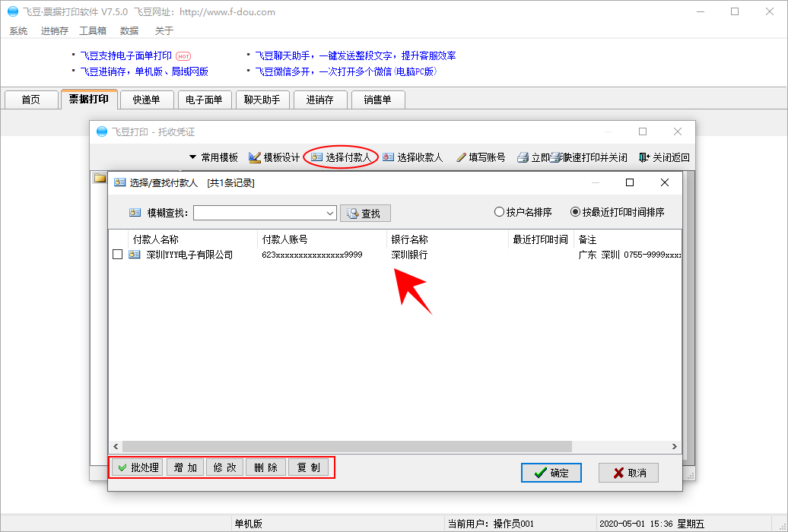Screen dimensions: 788x532
Task: Click 关闭返回 exit icon
Action: pos(644,157)
